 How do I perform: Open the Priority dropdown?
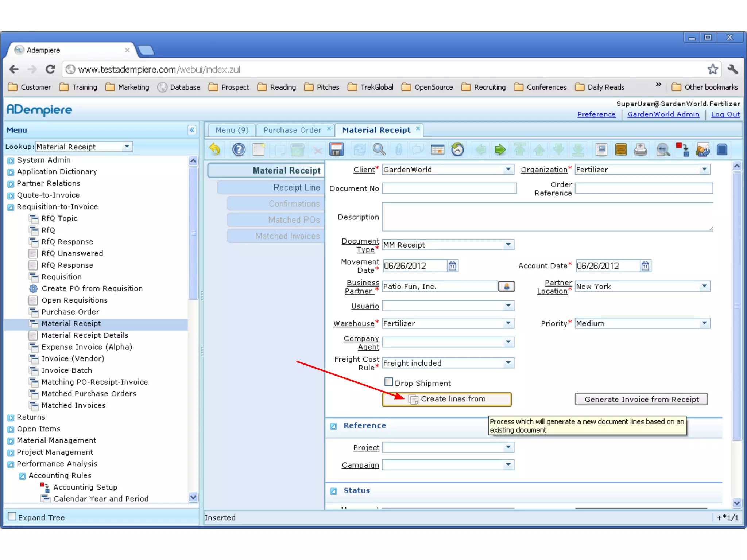tap(704, 323)
